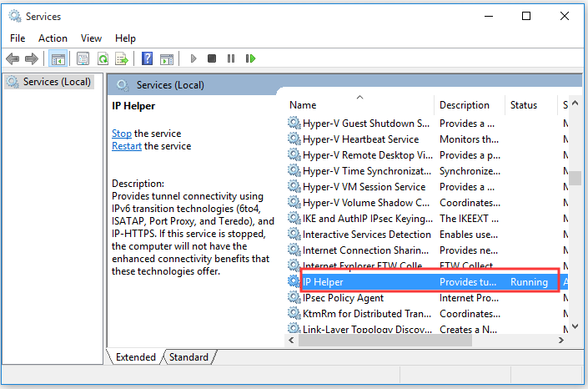Open the View menu
The image size is (588, 389).
pyautogui.click(x=91, y=38)
